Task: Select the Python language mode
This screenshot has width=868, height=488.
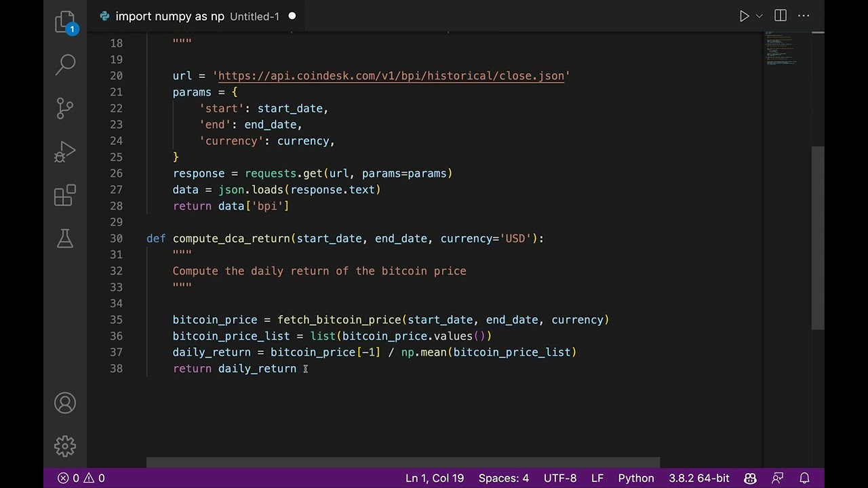Action: click(x=636, y=478)
